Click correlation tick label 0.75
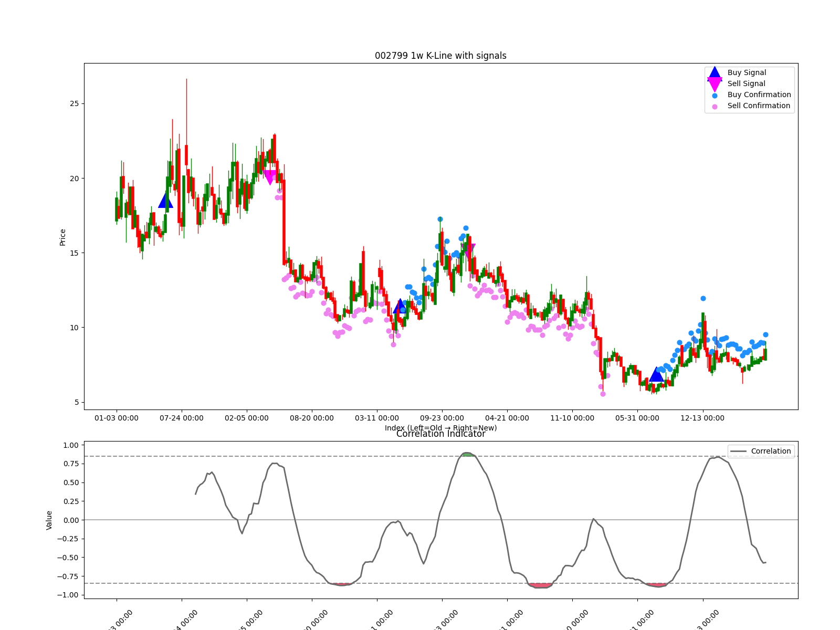The width and height of the screenshot is (840, 630). (x=71, y=464)
